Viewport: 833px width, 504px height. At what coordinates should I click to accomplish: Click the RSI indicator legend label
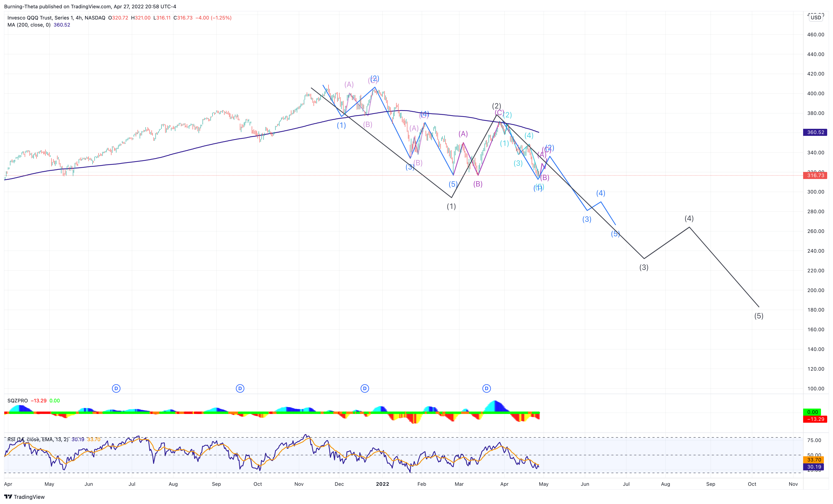pos(38,439)
